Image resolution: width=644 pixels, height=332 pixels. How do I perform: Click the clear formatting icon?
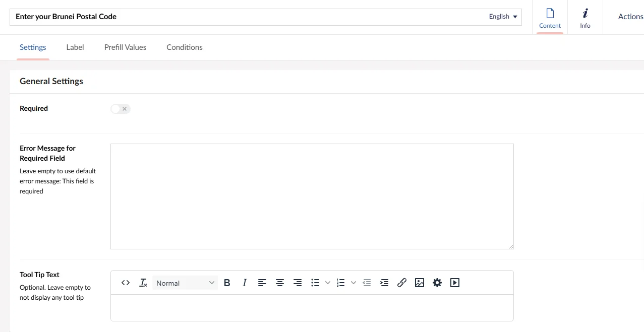point(143,283)
